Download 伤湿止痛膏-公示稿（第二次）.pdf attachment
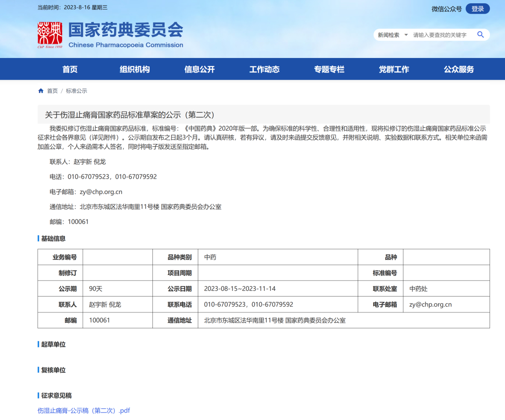This screenshot has width=505, height=420. tap(84, 411)
